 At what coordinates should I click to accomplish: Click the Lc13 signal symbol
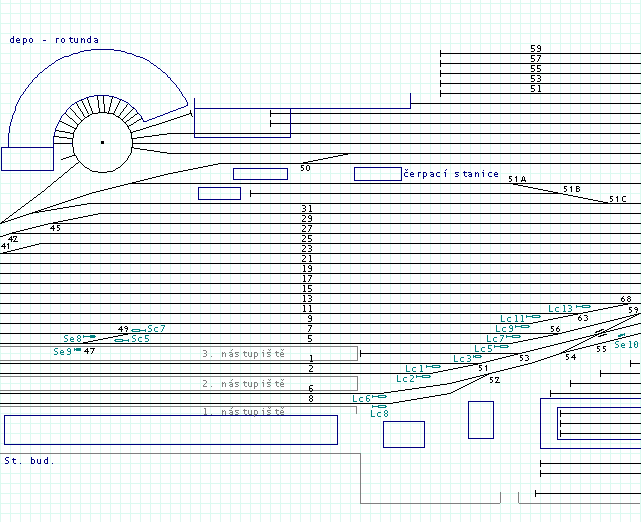pyautogui.click(x=583, y=307)
